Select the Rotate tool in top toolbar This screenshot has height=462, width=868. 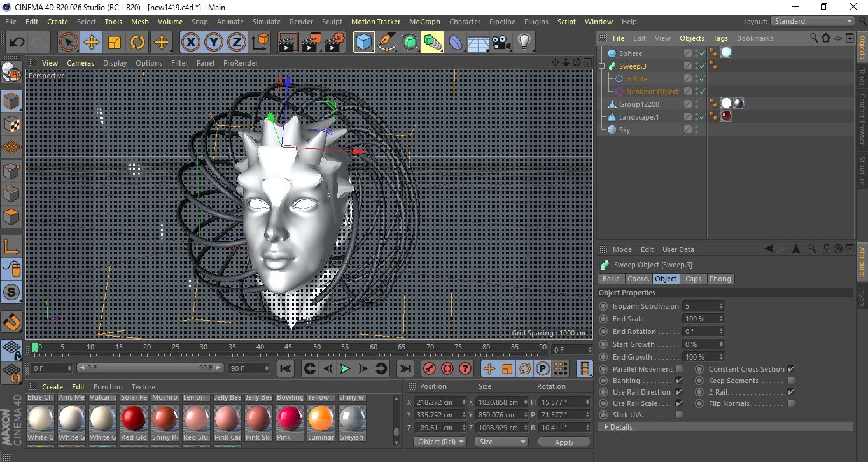point(137,43)
